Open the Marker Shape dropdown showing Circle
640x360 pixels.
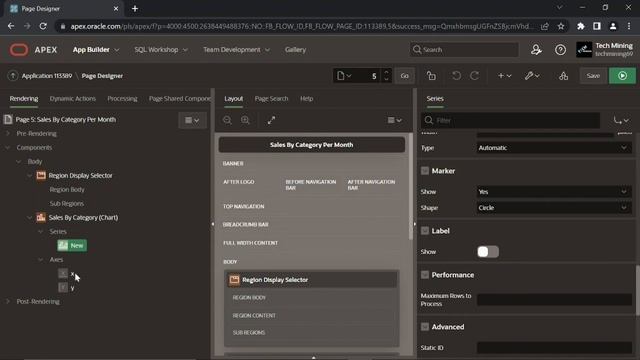(x=554, y=208)
